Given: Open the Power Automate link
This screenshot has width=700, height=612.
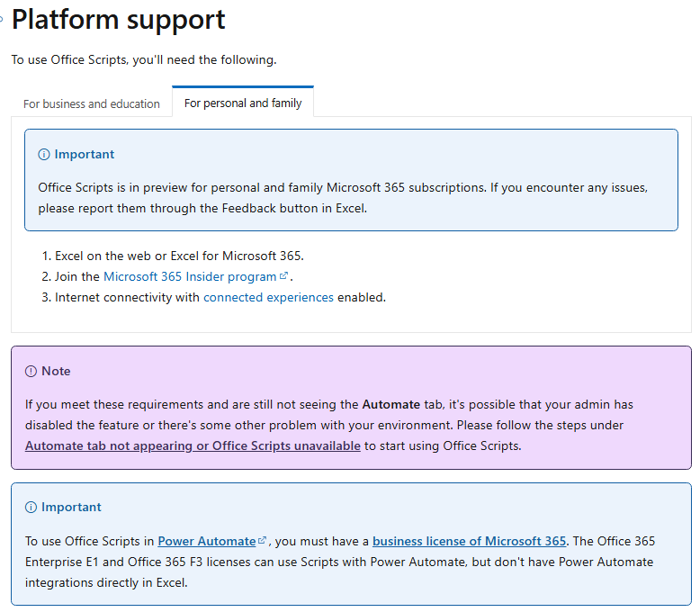Looking at the screenshot, I should pyautogui.click(x=207, y=542).
